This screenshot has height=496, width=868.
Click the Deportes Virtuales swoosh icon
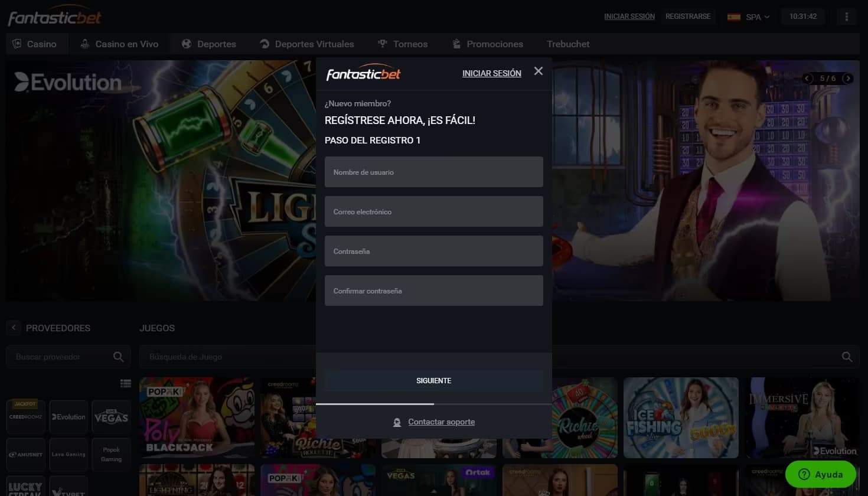264,43
